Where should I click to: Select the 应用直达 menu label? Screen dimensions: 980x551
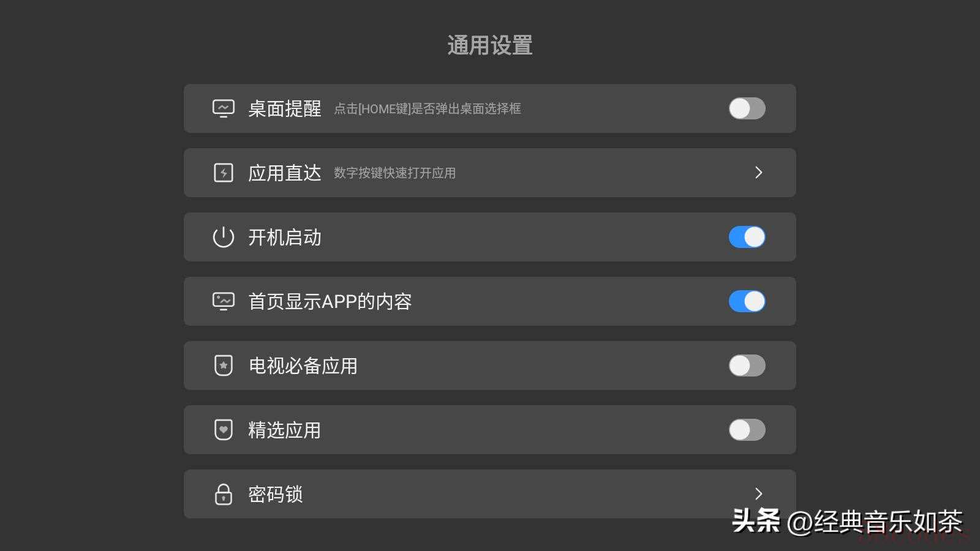click(284, 173)
